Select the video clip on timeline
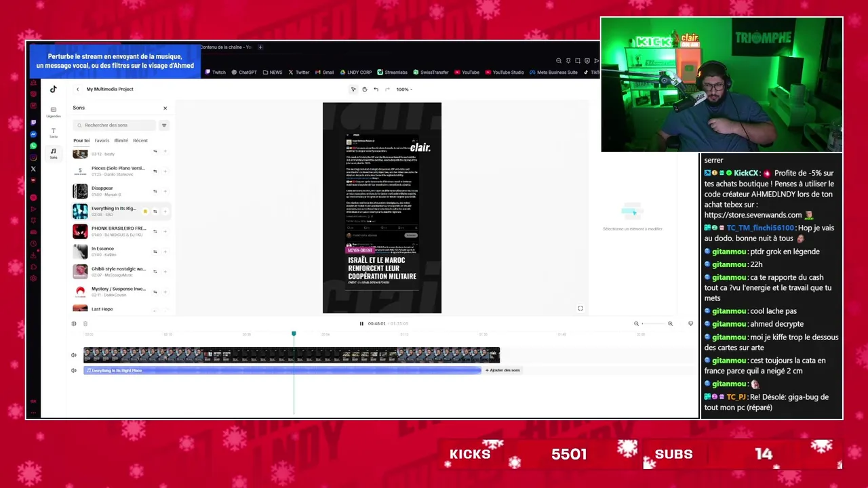This screenshot has height=488, width=868. (x=292, y=355)
